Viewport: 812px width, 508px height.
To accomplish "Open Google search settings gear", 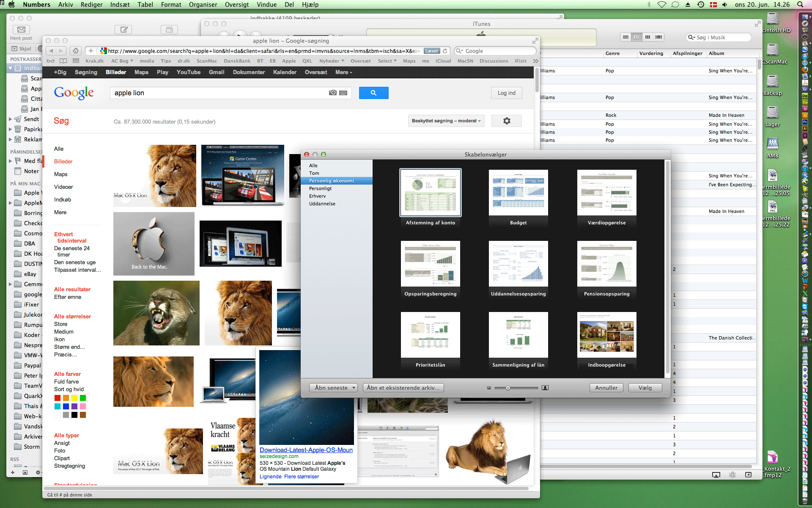I will [x=506, y=121].
